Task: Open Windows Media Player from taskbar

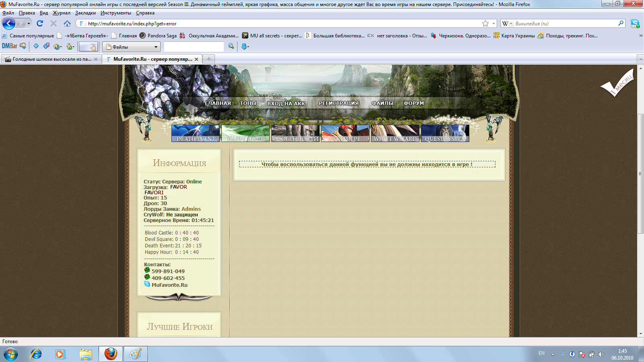Action: click(x=60, y=354)
